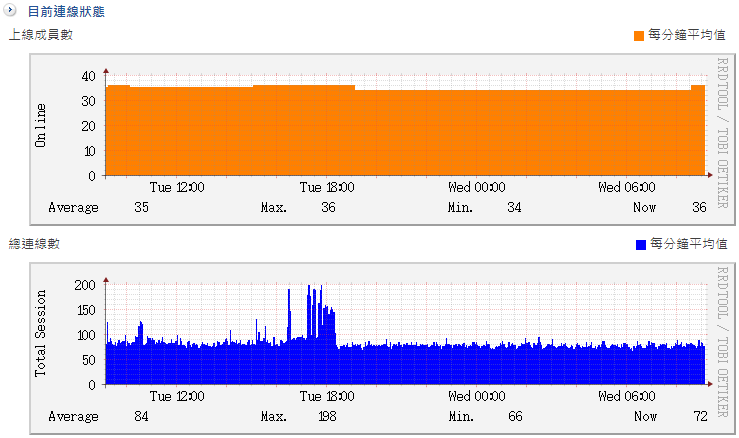Select the 總連線數 chart title

click(x=34, y=244)
